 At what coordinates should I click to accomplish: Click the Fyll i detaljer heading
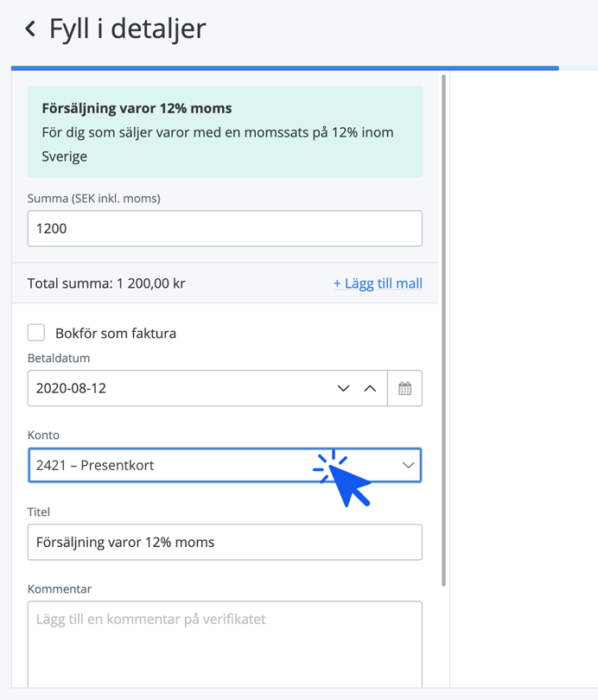(127, 29)
